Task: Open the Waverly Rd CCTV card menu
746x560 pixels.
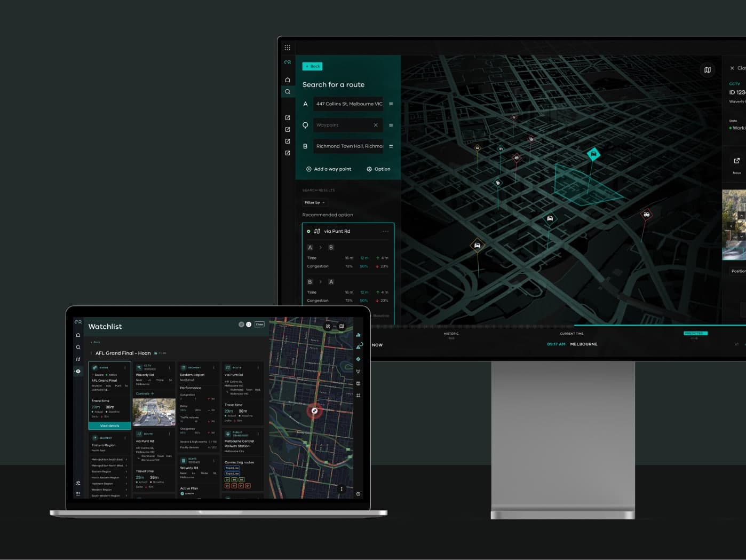Action: [170, 368]
